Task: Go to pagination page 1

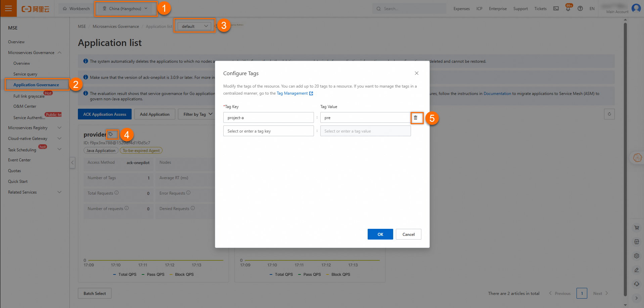Action: pyautogui.click(x=582, y=293)
